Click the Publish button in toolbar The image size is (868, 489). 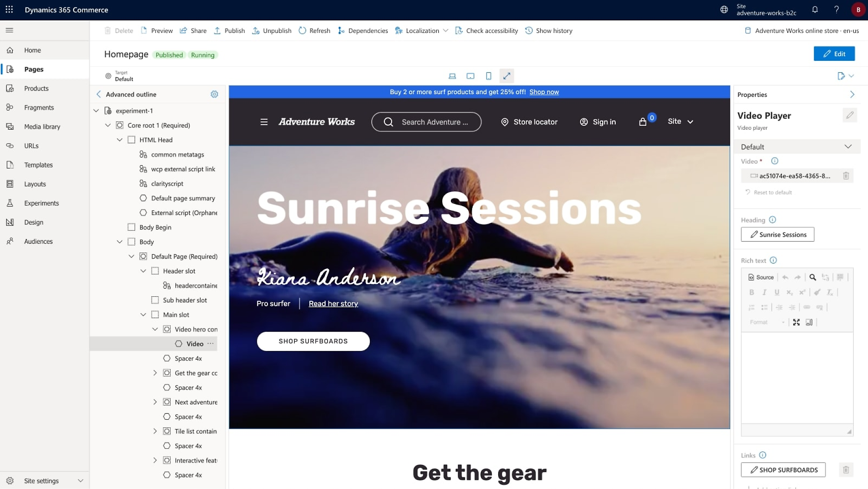tap(234, 30)
